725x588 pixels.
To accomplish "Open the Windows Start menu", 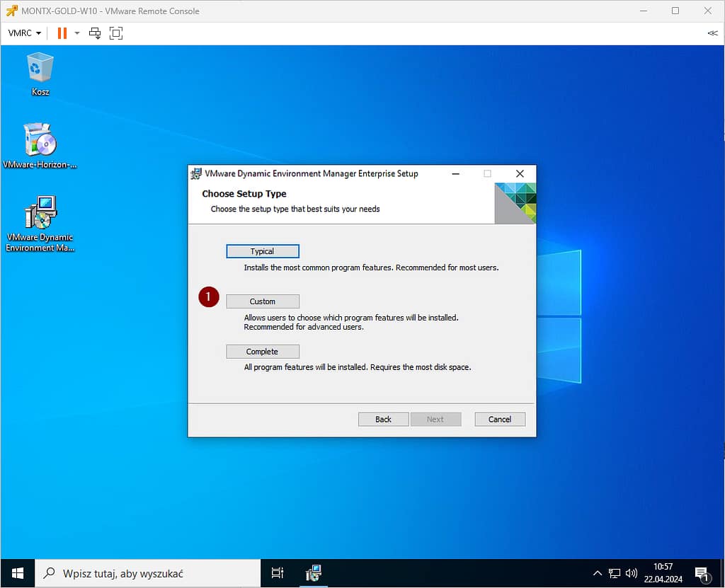I will 18,573.
